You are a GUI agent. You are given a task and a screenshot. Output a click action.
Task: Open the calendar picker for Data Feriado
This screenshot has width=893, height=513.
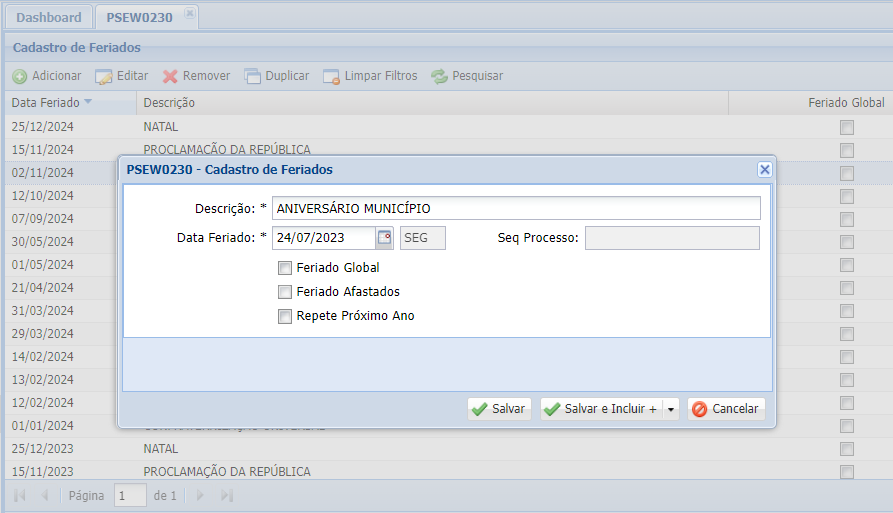pos(385,238)
